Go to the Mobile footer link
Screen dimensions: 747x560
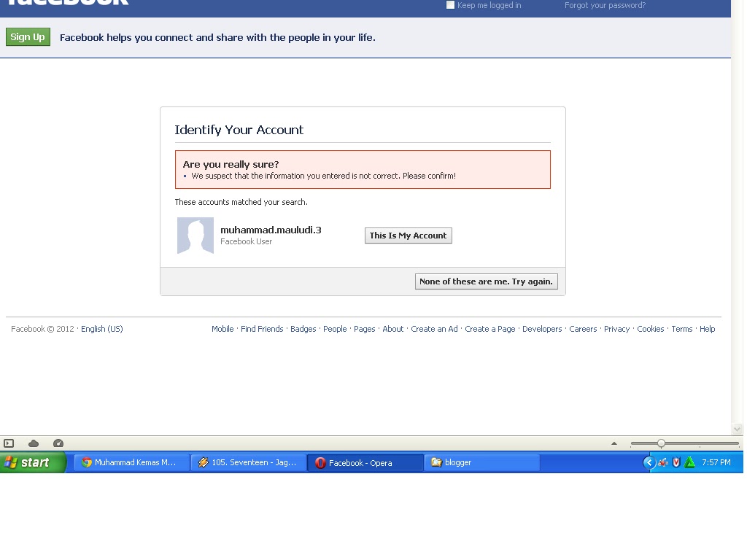tap(222, 329)
